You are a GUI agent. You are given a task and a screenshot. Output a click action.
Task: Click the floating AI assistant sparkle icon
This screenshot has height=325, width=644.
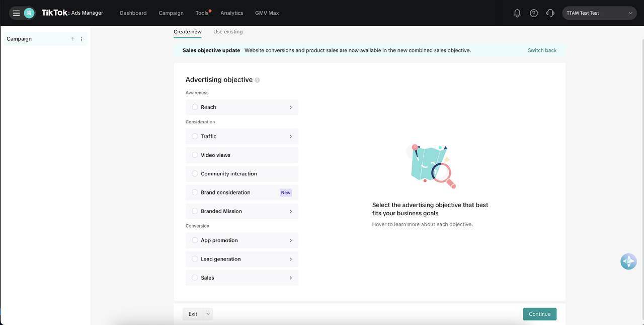(628, 261)
